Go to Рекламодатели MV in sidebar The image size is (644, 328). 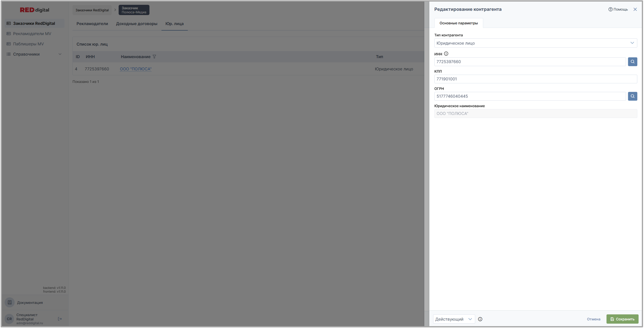32,34
